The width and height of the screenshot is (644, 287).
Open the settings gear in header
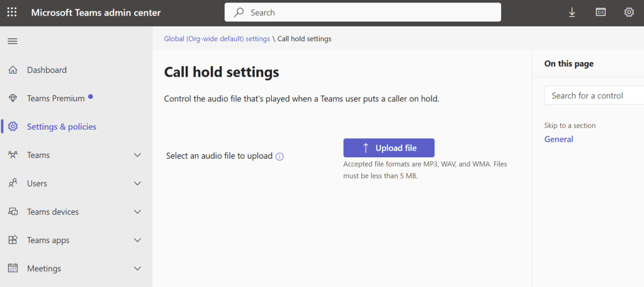[628, 13]
